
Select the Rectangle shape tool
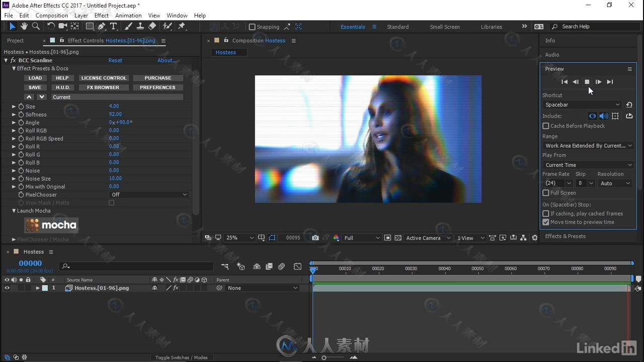pyautogui.click(x=90, y=26)
